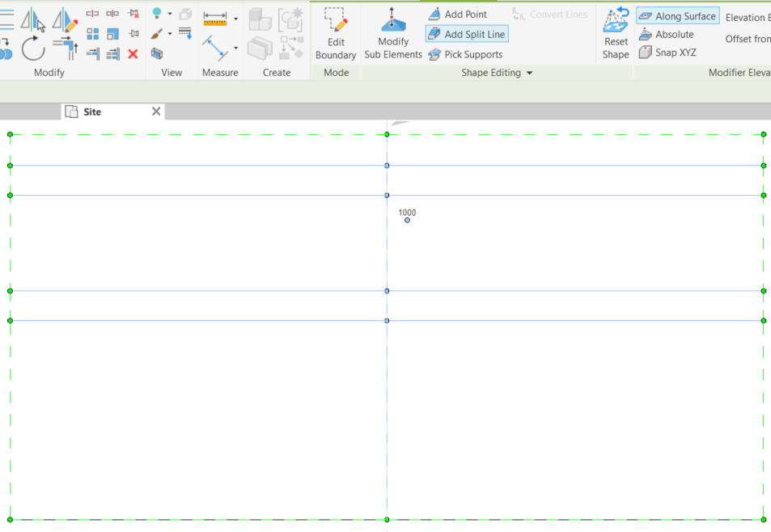Click the Override Graphics paintbrush icon

click(157, 33)
